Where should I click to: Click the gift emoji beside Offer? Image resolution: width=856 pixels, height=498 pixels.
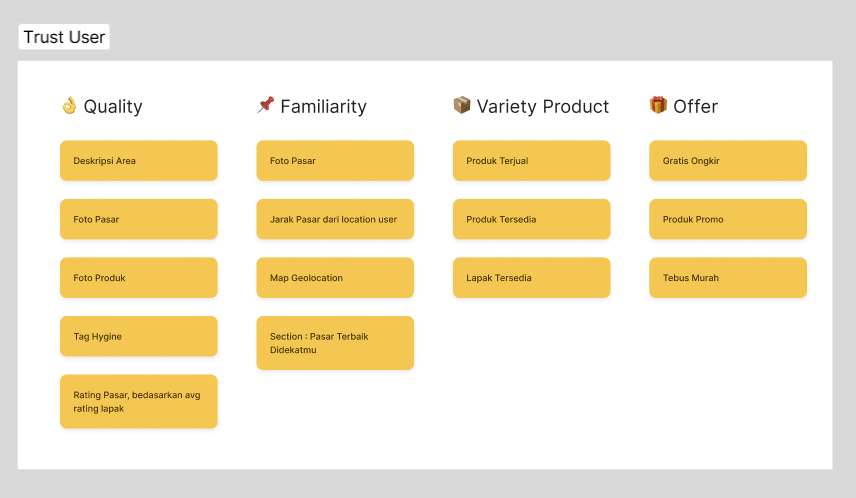pos(658,105)
